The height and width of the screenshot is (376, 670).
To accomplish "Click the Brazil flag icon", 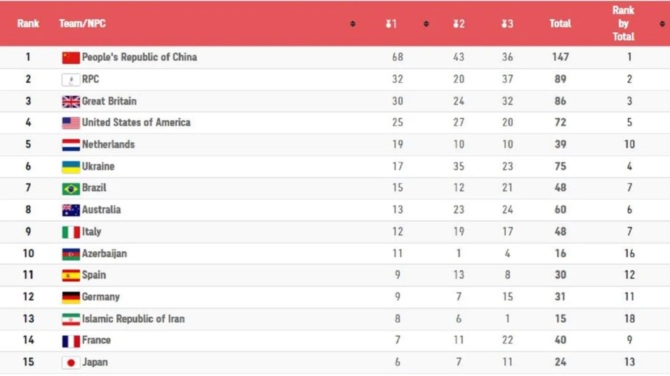I will click(x=71, y=188).
